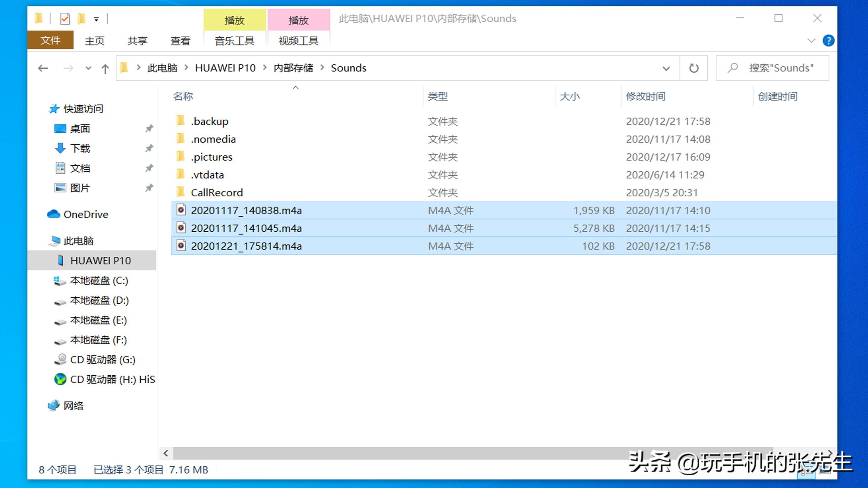
Task: Open 本地磁盘 (C:) drive
Action: [99, 280]
